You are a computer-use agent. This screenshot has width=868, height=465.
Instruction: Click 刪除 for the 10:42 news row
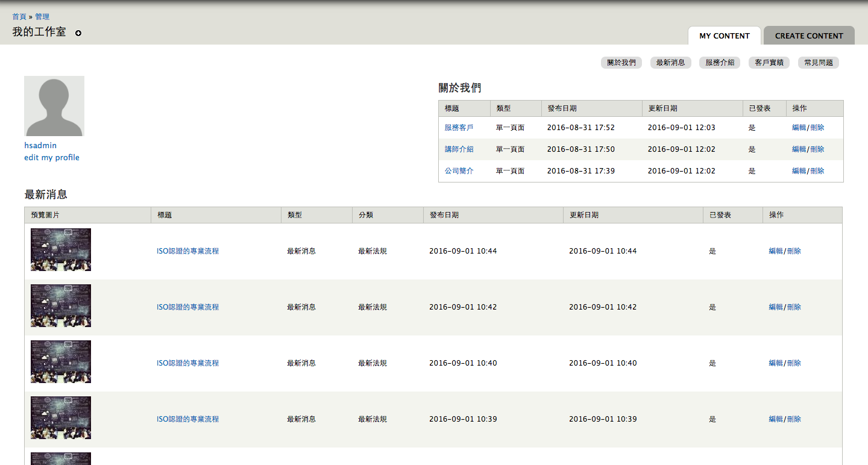coord(794,307)
